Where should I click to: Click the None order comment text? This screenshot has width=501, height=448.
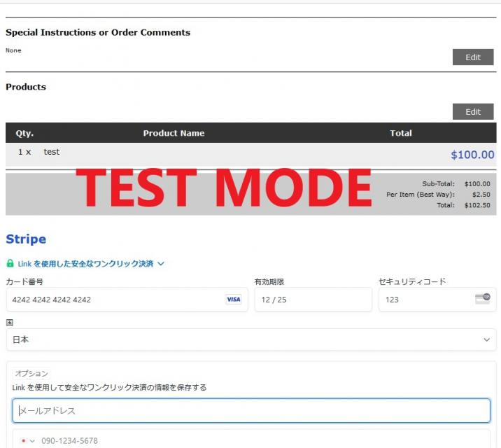[x=13, y=50]
